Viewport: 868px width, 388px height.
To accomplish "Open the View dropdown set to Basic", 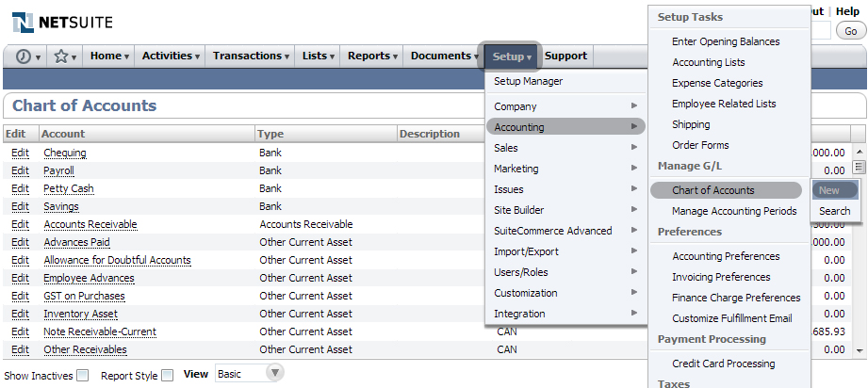I will click(x=250, y=374).
